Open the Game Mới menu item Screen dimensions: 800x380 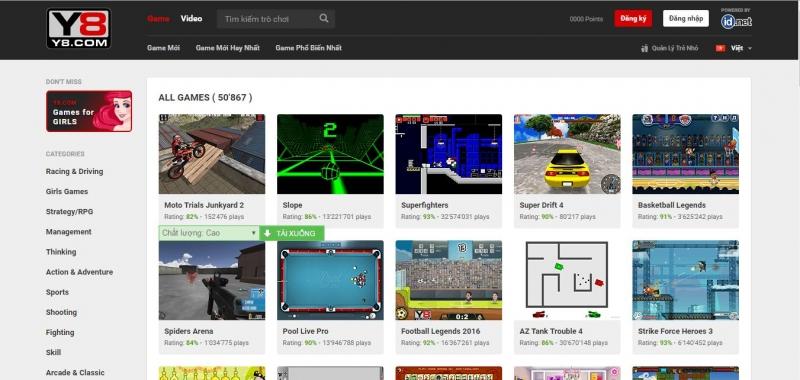point(163,48)
